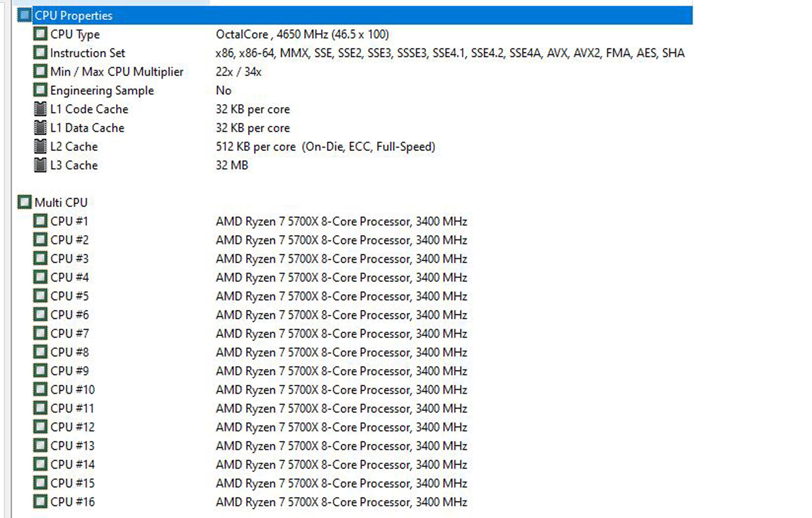Viewport: 812px width, 518px height.
Task: Click the CPU #2 icon
Action: (x=40, y=240)
